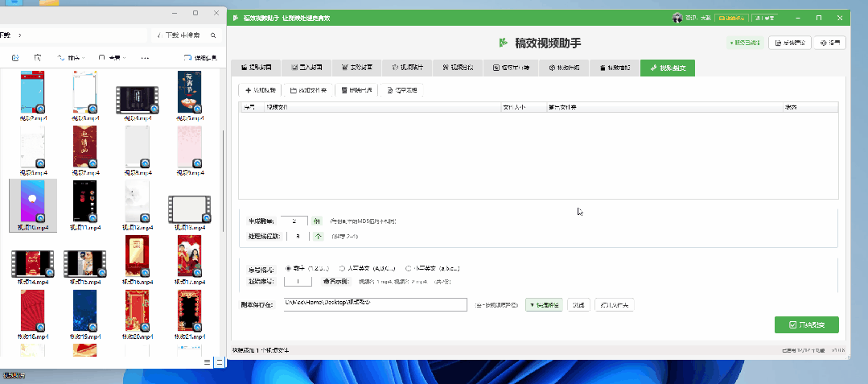Viewport: 868px width, 384px height.
Task: Select the uppercase letters (A,B,C...) radio button
Action: 343,268
